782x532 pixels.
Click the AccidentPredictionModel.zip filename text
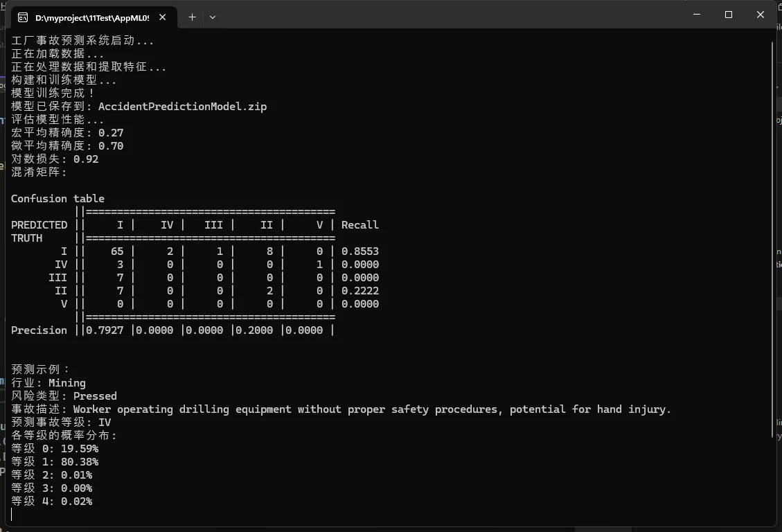182,107
